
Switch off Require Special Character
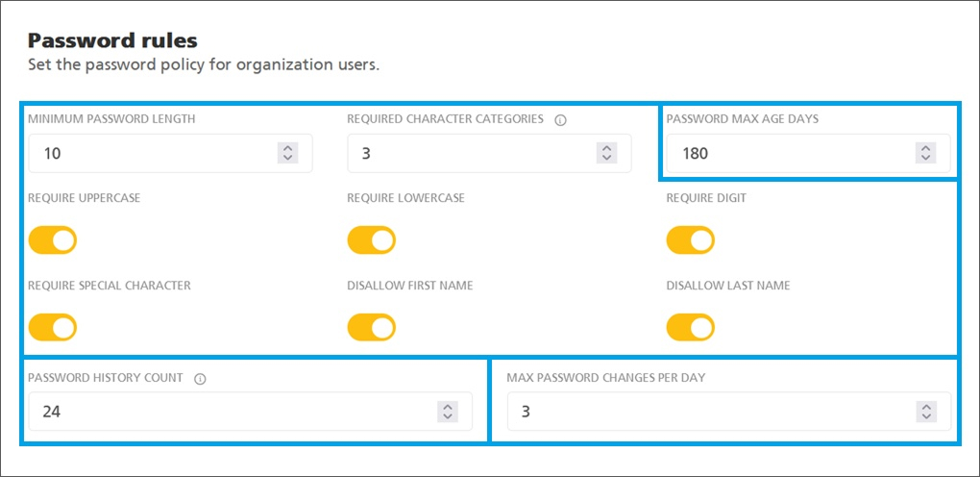(x=52, y=328)
